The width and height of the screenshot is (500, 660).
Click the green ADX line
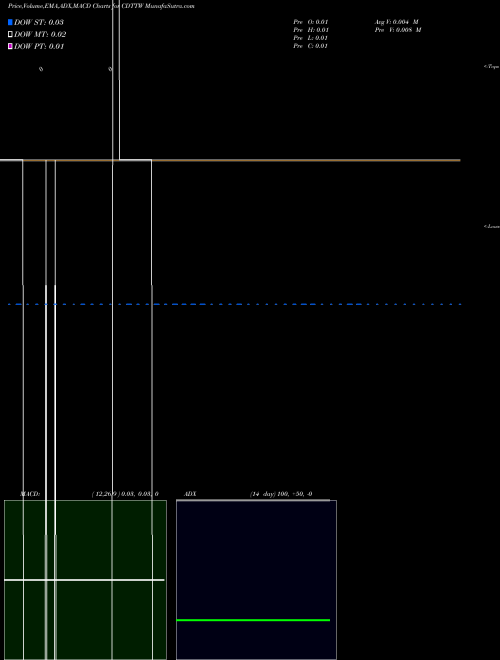[253, 620]
